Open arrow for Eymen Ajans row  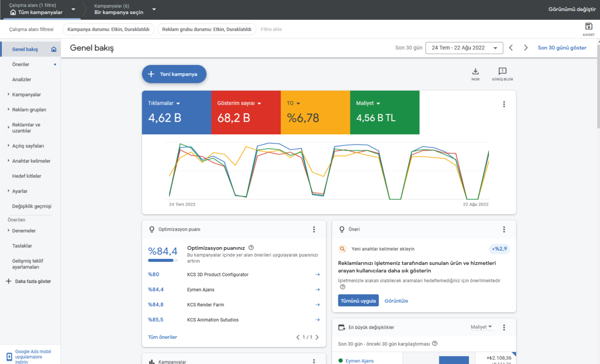click(x=318, y=290)
